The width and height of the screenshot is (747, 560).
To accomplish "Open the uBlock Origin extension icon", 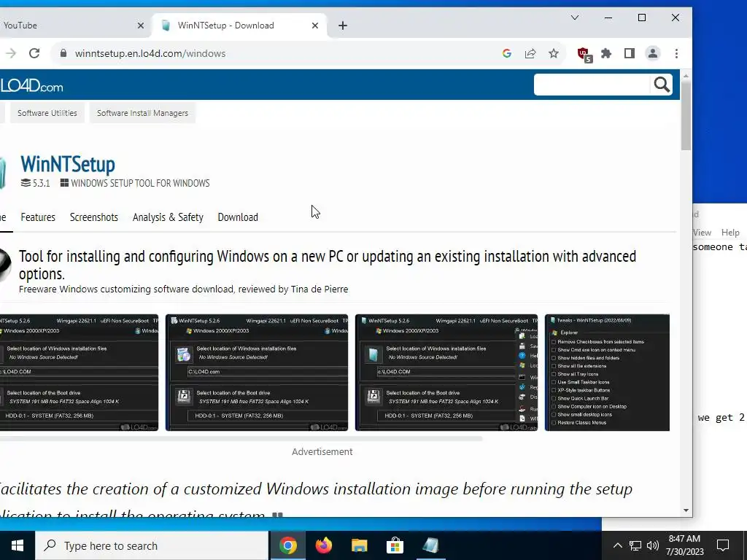I will click(584, 54).
